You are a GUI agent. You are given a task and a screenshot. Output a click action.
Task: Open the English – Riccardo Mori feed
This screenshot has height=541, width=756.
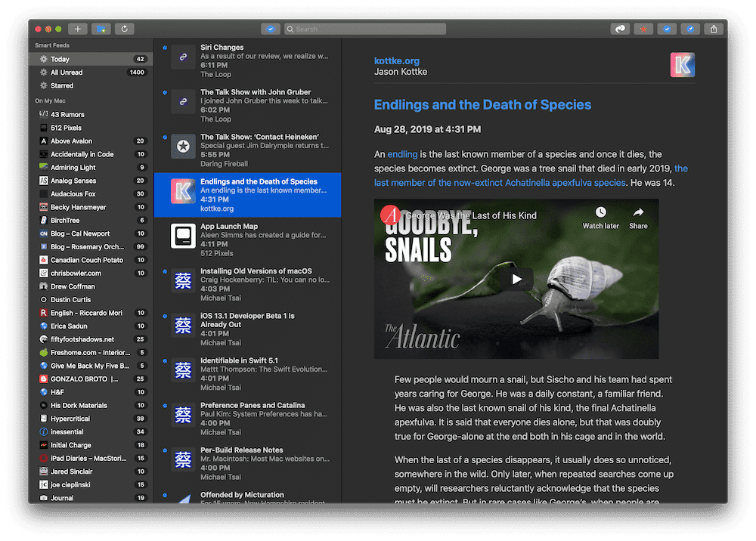pyautogui.click(x=91, y=313)
